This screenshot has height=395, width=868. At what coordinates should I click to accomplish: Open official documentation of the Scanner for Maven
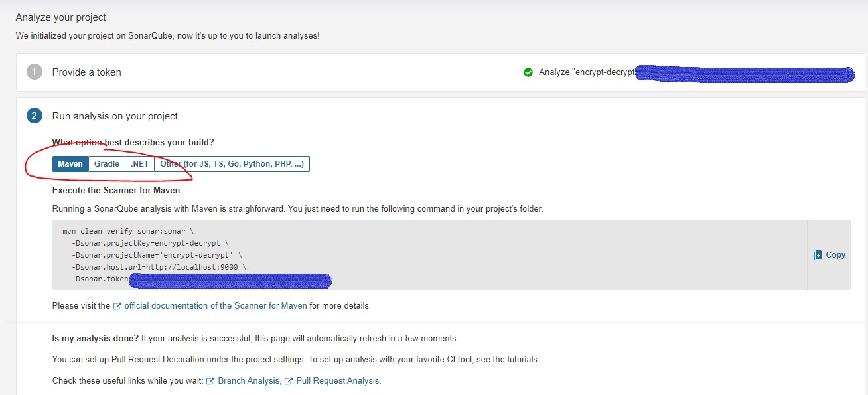coord(216,306)
